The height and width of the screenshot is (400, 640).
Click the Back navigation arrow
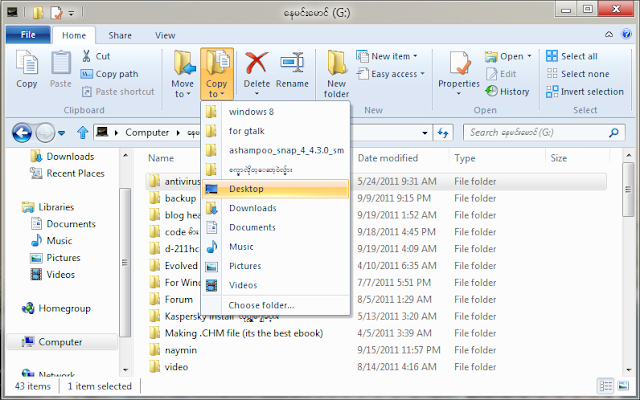(22, 133)
